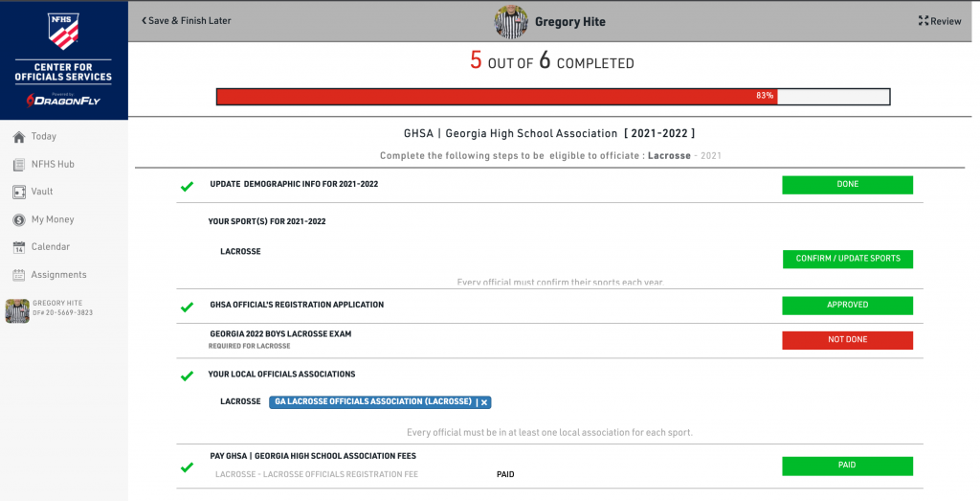Image resolution: width=980 pixels, height=501 pixels.
Task: Click the NFHS shield logo
Action: click(x=63, y=32)
